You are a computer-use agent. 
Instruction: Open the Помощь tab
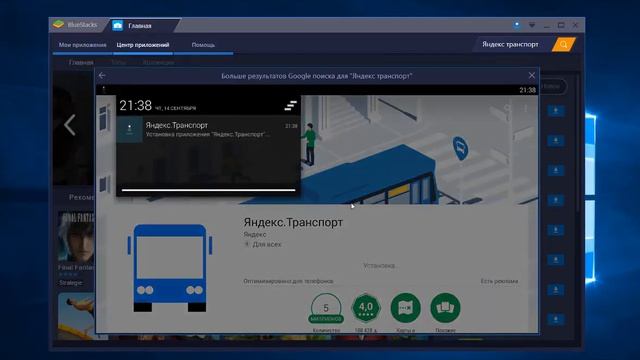(203, 45)
